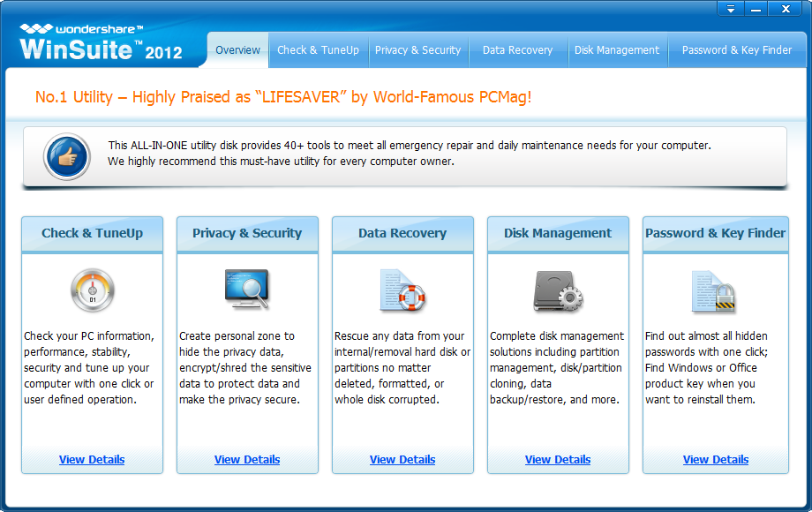Image resolution: width=812 pixels, height=512 pixels.
Task: View Details link under Check & TuneUp
Action: (x=92, y=460)
